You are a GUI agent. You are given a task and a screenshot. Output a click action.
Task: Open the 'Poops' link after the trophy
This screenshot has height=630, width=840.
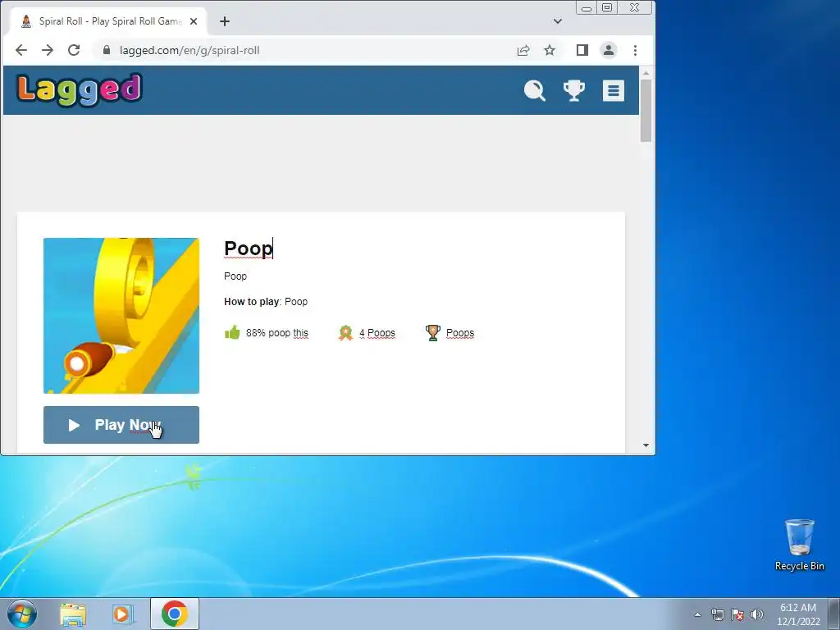click(460, 333)
